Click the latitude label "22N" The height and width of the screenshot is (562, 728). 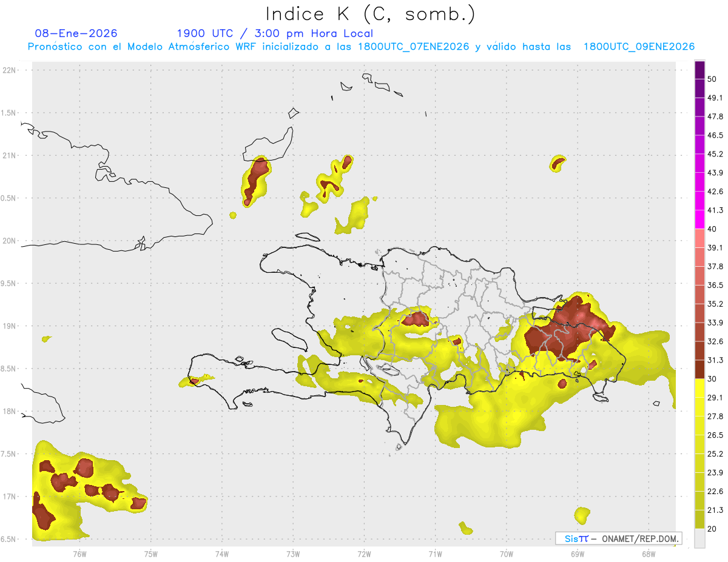[10, 70]
